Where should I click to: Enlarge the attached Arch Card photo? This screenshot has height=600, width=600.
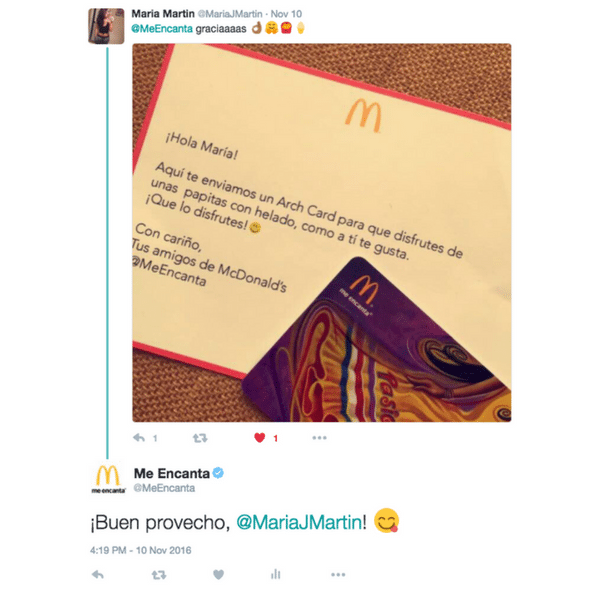pyautogui.click(x=321, y=233)
